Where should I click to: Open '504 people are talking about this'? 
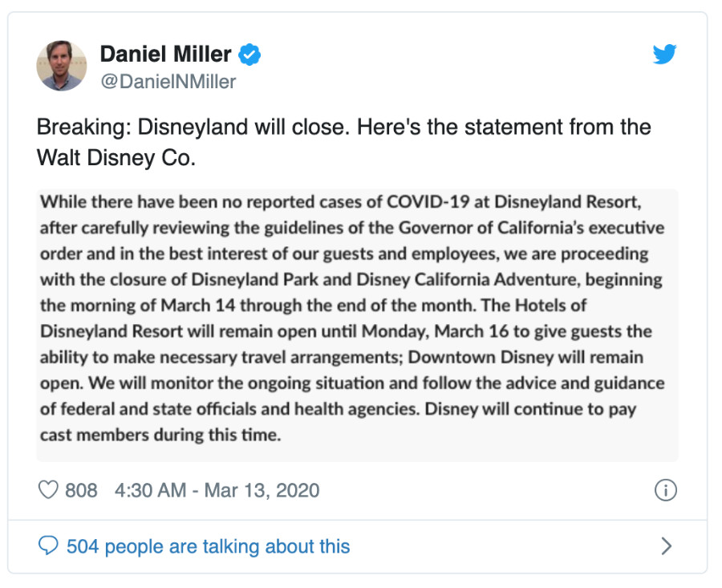[208, 546]
